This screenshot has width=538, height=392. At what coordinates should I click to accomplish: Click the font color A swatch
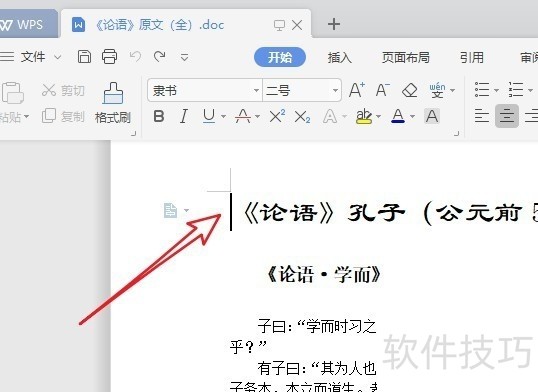point(398,116)
